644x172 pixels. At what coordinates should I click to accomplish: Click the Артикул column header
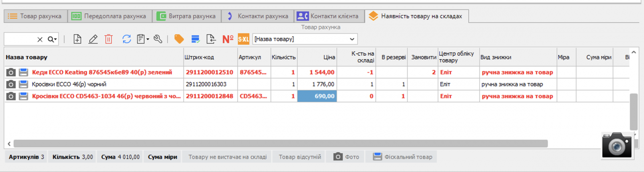coord(254,57)
